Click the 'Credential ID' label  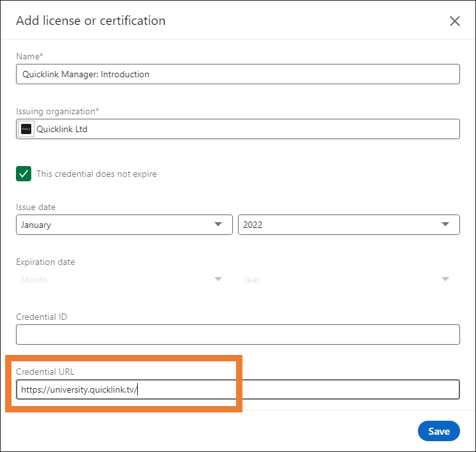click(x=41, y=317)
